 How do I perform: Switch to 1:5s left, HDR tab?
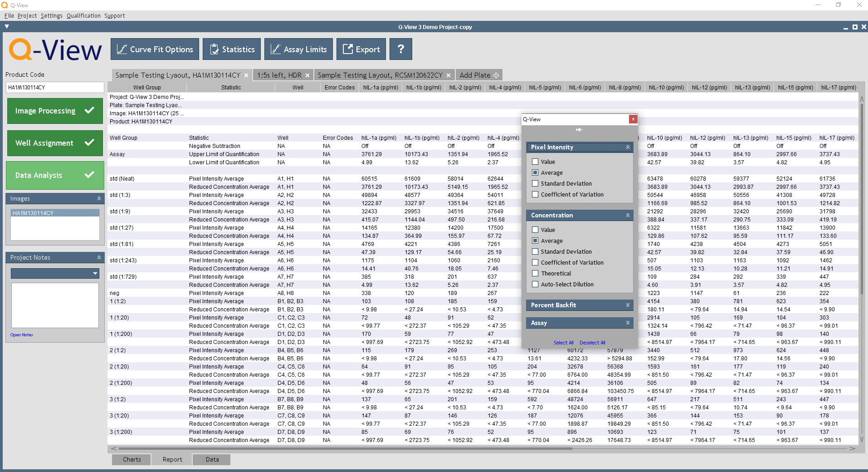tap(279, 75)
